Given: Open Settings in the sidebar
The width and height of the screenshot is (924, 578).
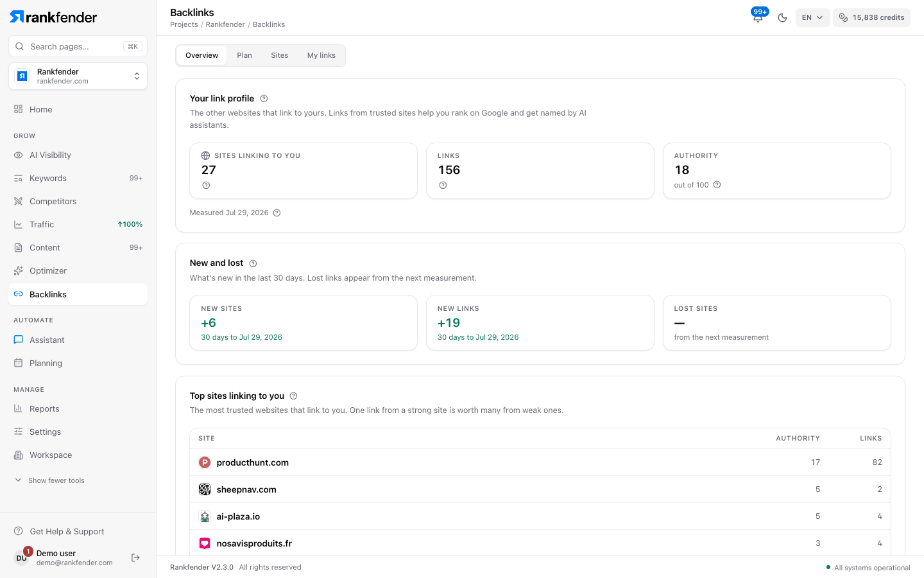Looking at the screenshot, I should pos(78,432).
